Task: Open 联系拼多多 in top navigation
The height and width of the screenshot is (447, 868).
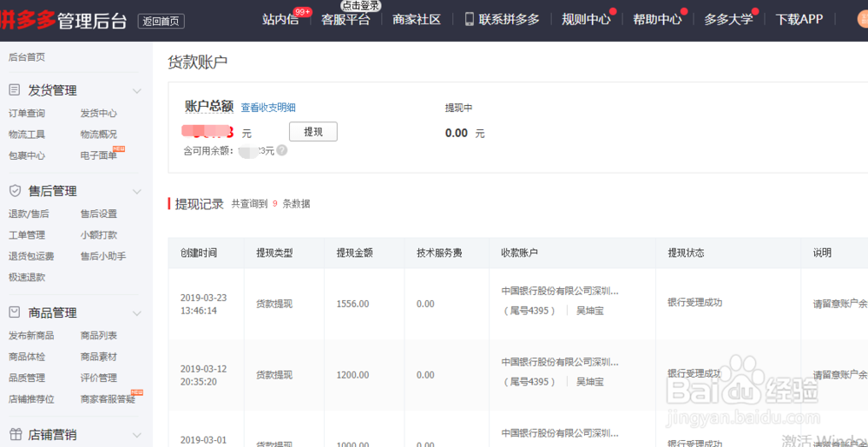Action: (x=509, y=19)
